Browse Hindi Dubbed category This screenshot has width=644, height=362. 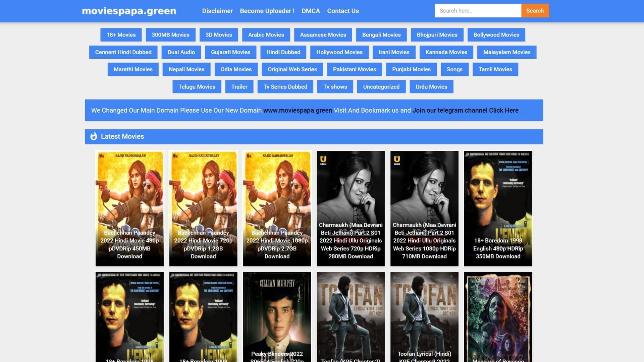[283, 52]
